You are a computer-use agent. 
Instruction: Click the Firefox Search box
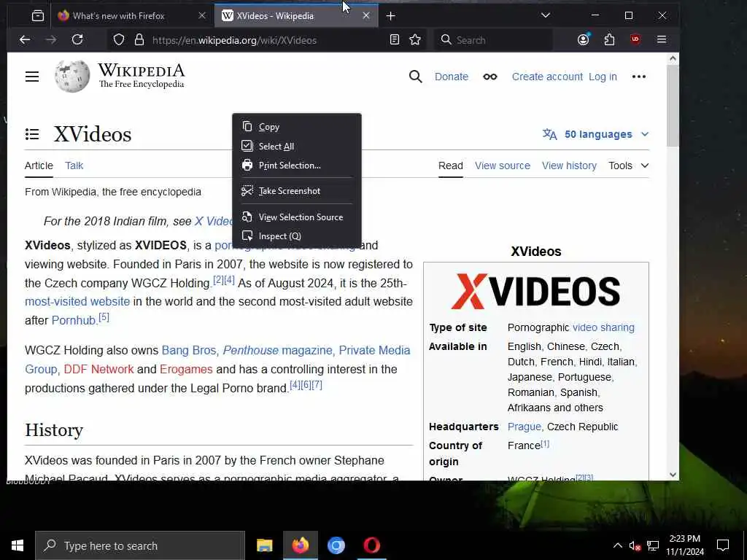493,39
